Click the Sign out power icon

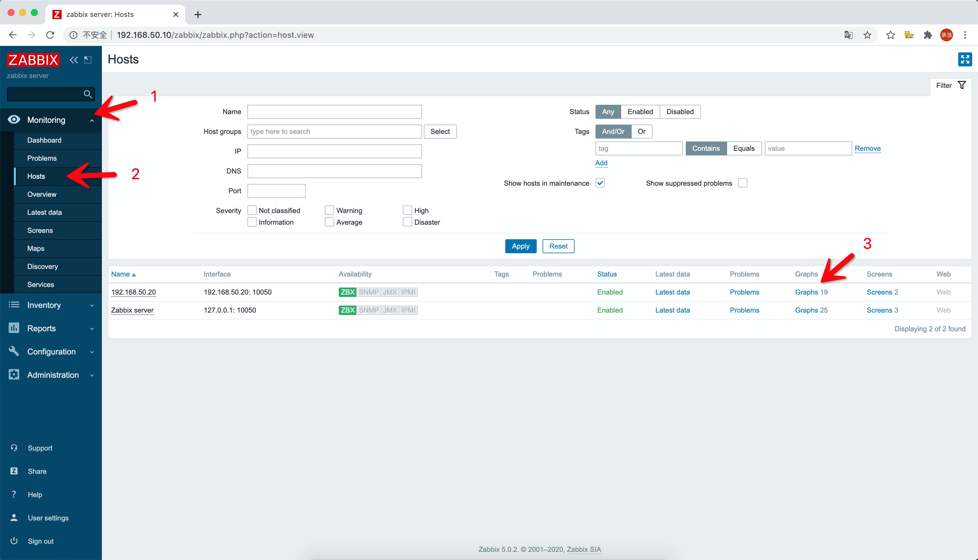(x=14, y=541)
